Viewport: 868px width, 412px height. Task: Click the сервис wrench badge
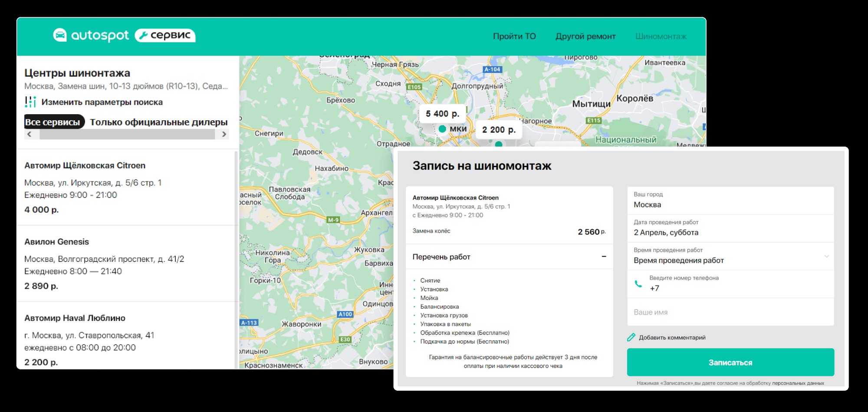tap(165, 35)
